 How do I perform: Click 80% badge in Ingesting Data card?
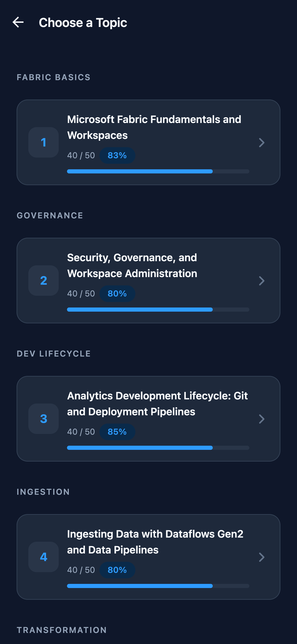pyautogui.click(x=117, y=570)
